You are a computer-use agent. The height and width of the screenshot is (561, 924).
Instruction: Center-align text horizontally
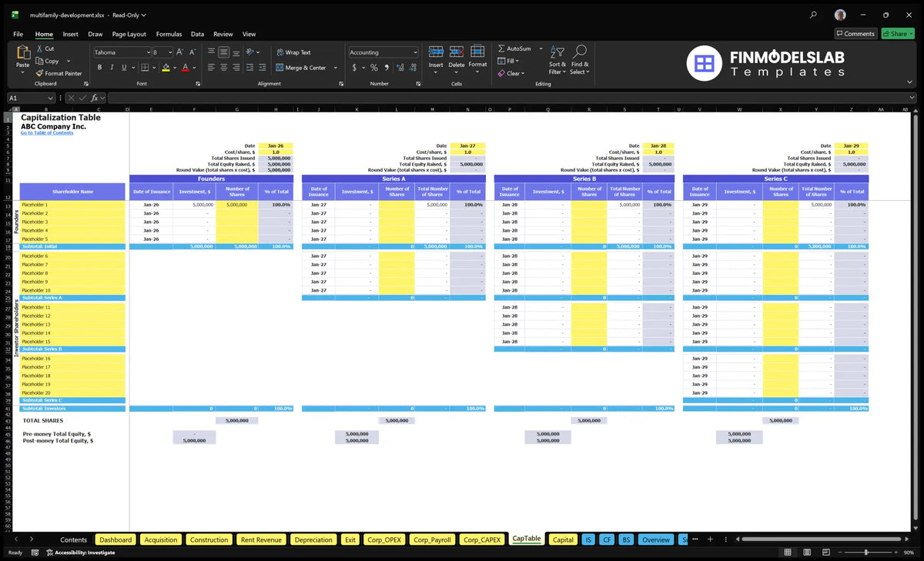[x=223, y=68]
